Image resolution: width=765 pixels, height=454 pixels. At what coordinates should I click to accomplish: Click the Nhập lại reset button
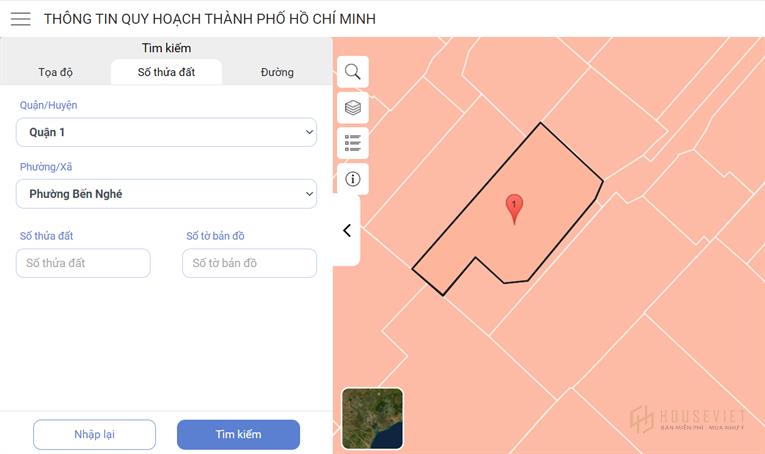tap(95, 434)
